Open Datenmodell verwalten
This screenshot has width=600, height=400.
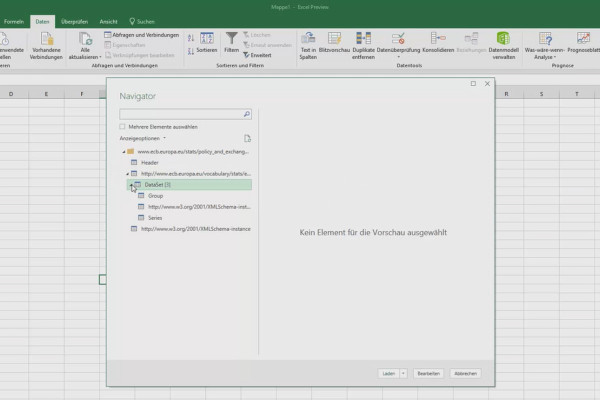pyautogui.click(x=504, y=46)
